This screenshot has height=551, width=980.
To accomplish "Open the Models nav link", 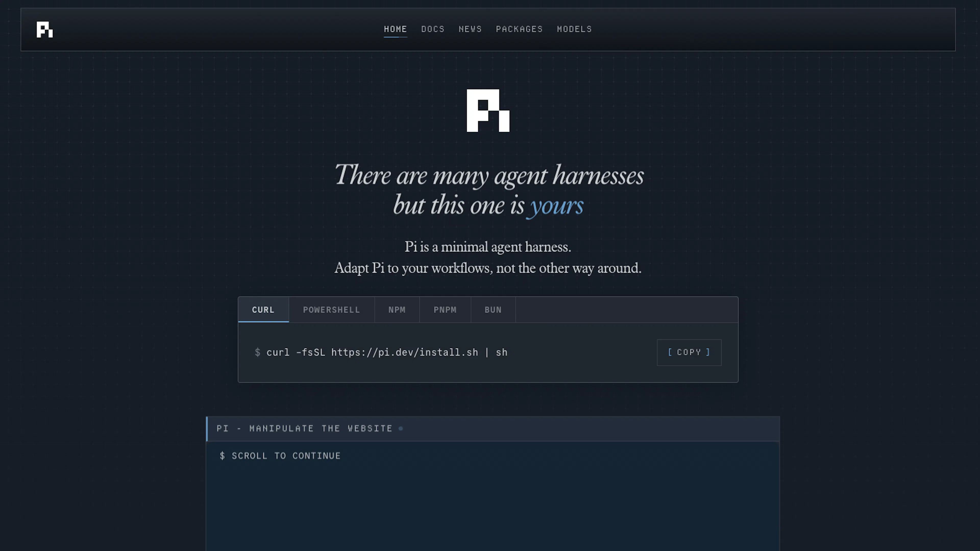I will (x=574, y=29).
